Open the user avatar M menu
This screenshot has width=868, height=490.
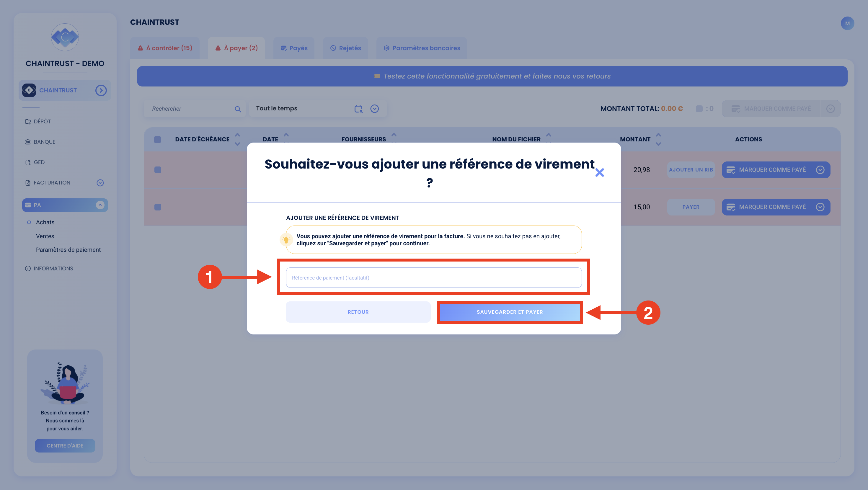[x=847, y=23]
